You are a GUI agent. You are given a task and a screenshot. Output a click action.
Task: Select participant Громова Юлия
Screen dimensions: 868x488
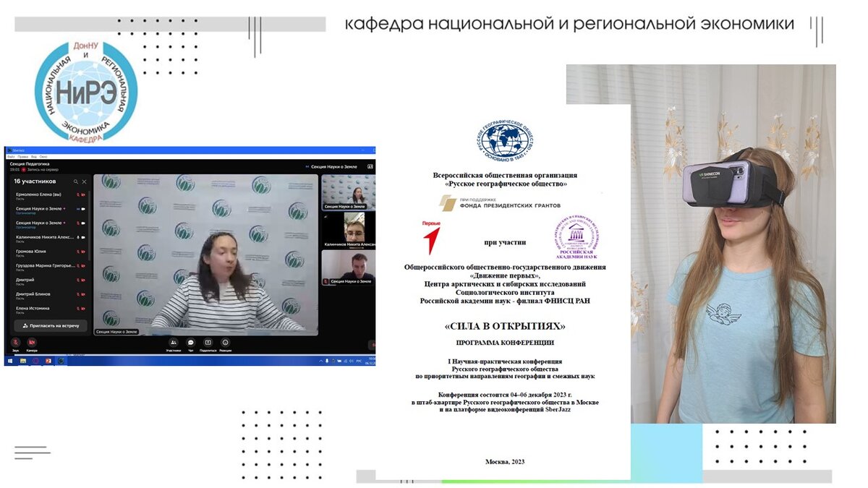click(x=51, y=253)
